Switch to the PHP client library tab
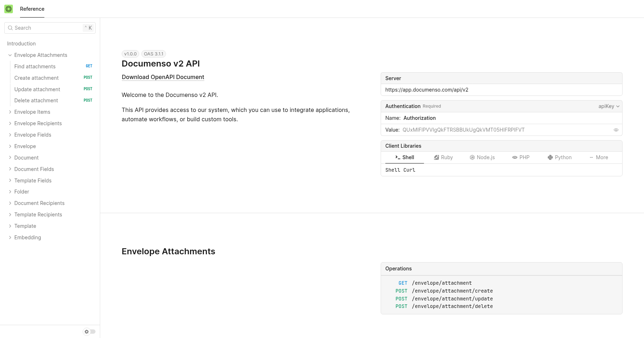This screenshot has width=644, height=338. [521, 157]
